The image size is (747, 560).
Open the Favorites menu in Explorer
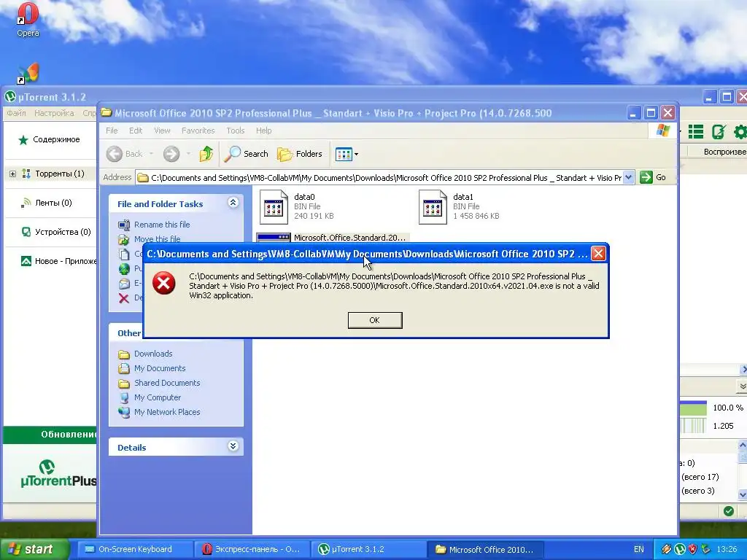click(198, 131)
